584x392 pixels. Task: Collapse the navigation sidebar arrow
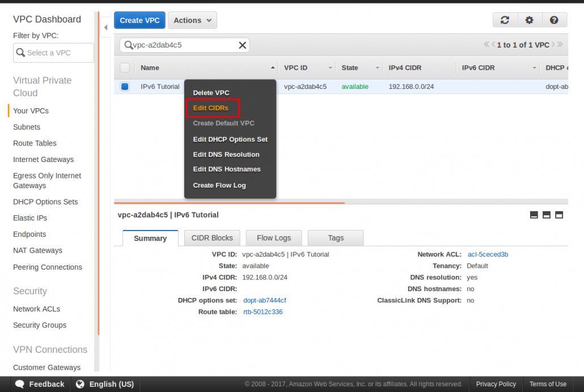(106, 27)
